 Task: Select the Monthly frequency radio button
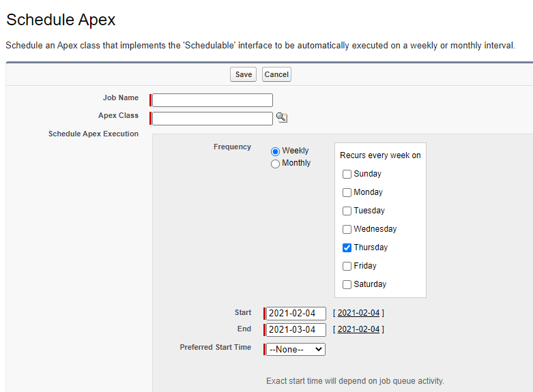pos(275,164)
